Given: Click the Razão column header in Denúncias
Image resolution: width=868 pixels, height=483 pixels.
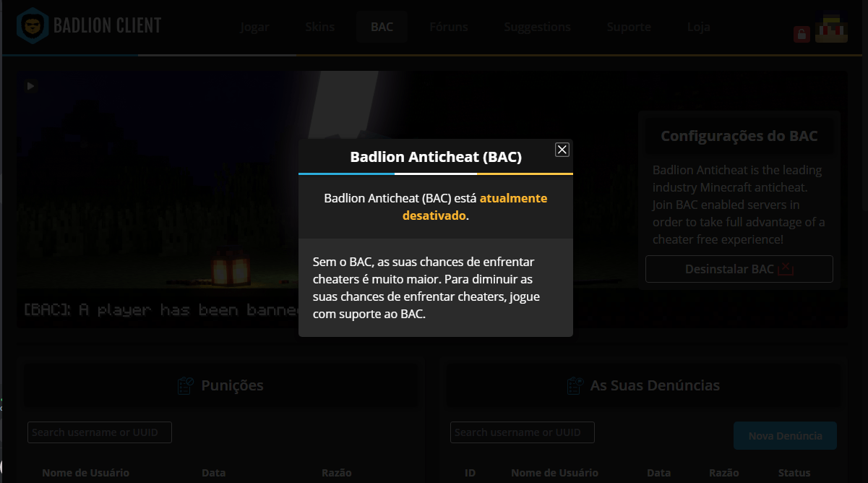Looking at the screenshot, I should (x=724, y=473).
